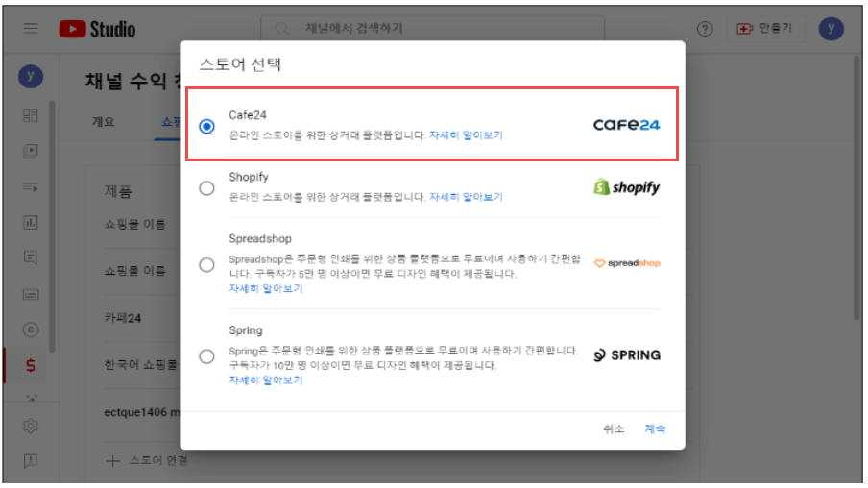Open Settings gear in sidebar
868x488 pixels.
point(31,426)
